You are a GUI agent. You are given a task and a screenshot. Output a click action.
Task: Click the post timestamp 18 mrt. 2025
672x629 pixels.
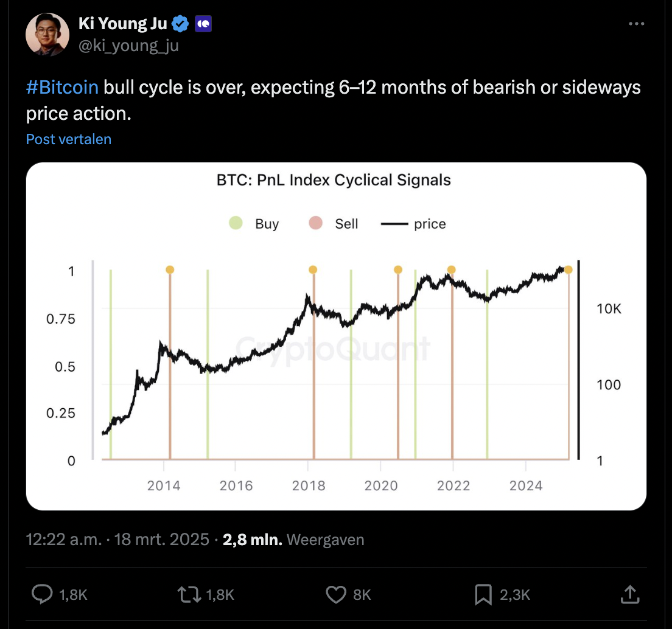coord(161,540)
